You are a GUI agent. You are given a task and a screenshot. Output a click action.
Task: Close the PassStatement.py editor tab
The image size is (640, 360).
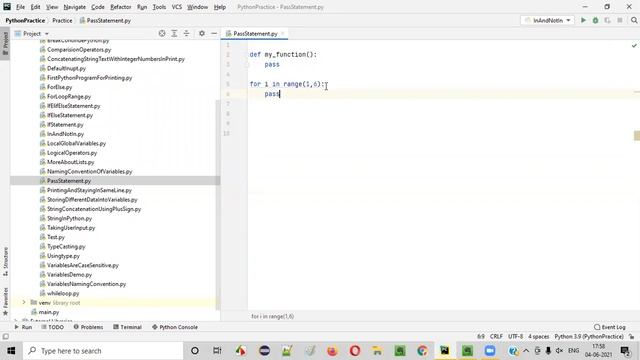(282, 34)
